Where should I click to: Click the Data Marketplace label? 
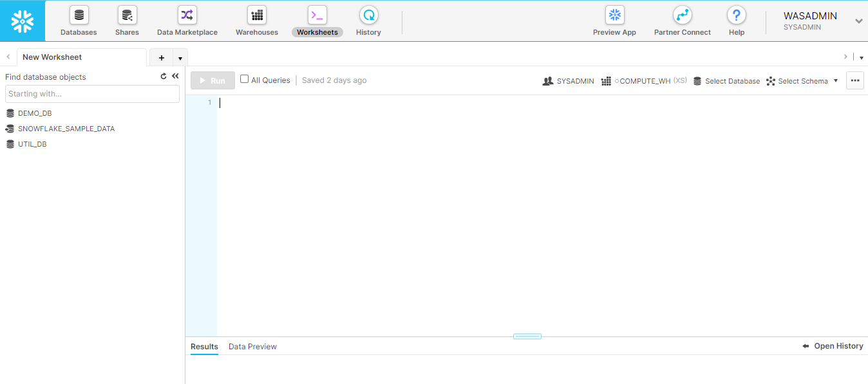[187, 32]
